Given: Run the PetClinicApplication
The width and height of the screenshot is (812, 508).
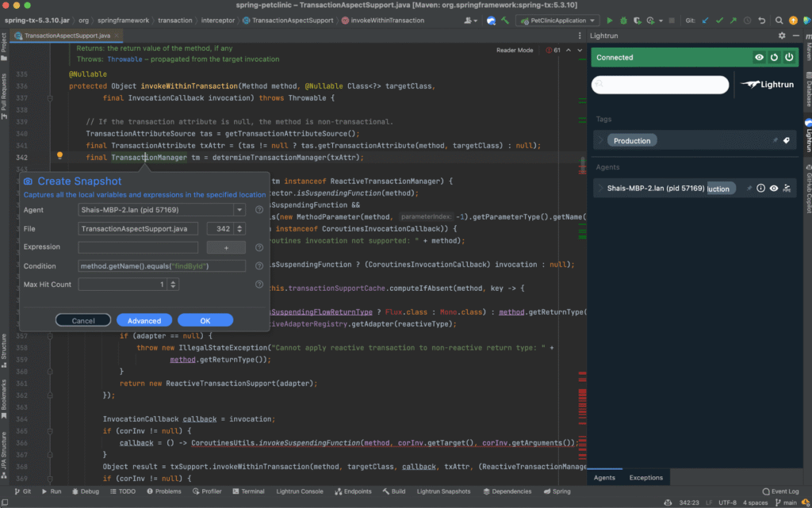Looking at the screenshot, I should click(x=610, y=21).
